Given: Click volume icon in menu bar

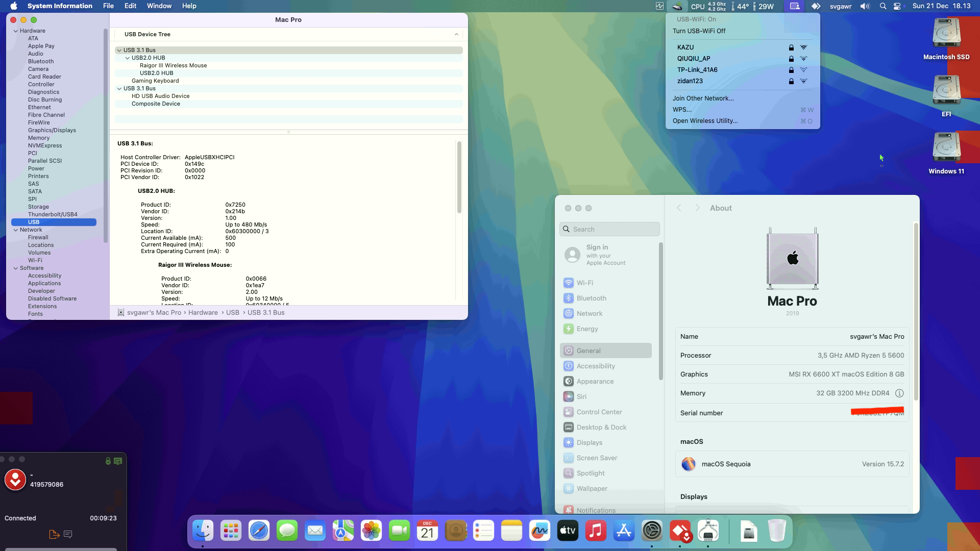Looking at the screenshot, I should (x=865, y=6).
